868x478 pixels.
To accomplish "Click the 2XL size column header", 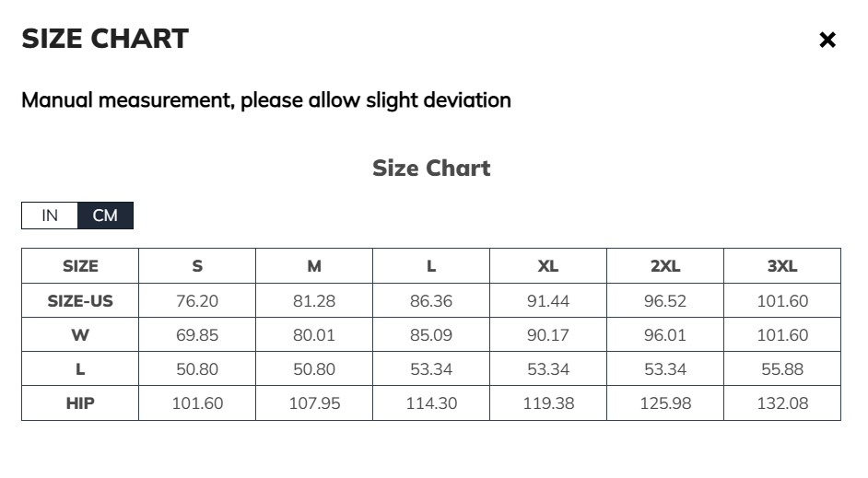I will 665,266.
